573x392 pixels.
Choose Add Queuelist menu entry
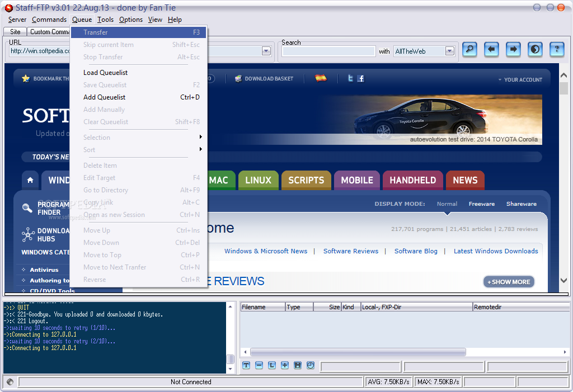tap(139, 97)
